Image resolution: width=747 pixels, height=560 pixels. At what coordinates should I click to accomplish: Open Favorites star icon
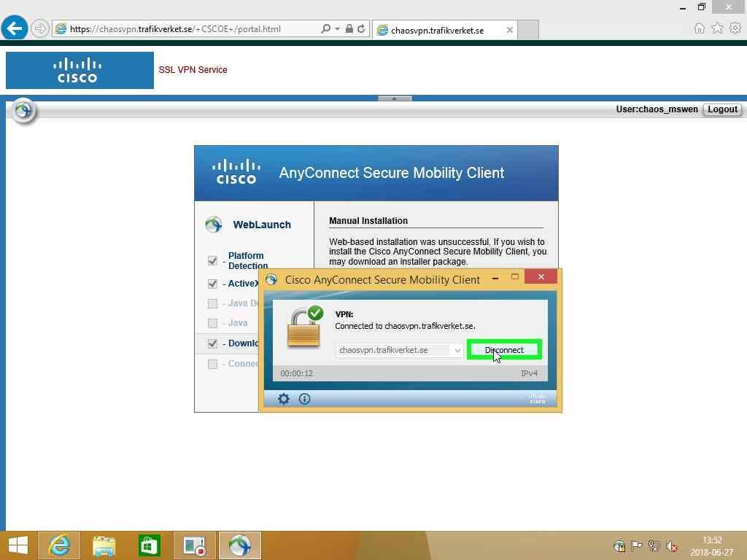point(717,28)
